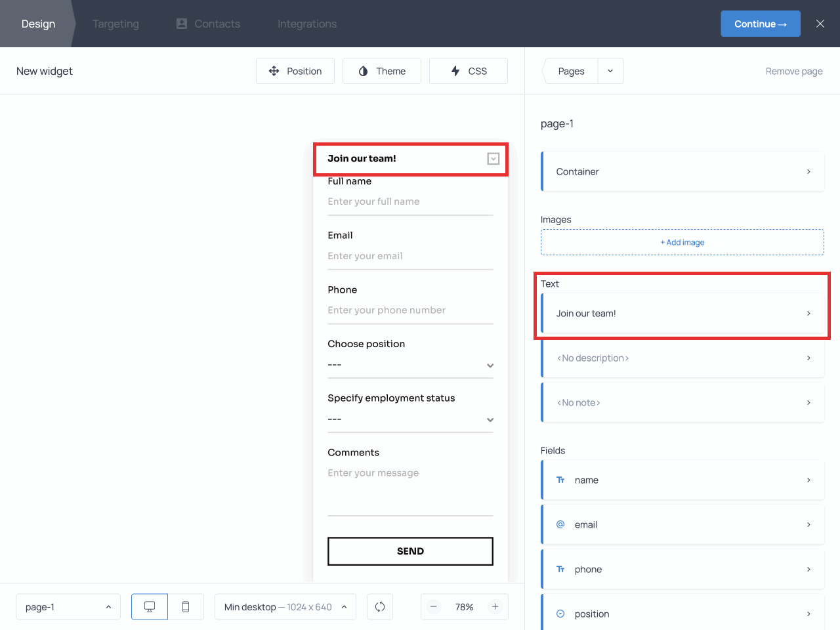Click the Tr icon beside the name field
840x630 pixels.
pos(560,480)
